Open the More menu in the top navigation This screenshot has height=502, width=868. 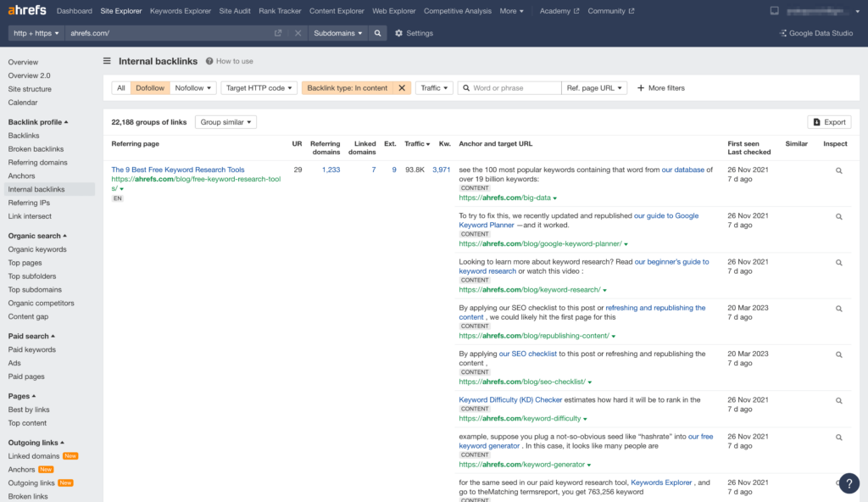(511, 11)
